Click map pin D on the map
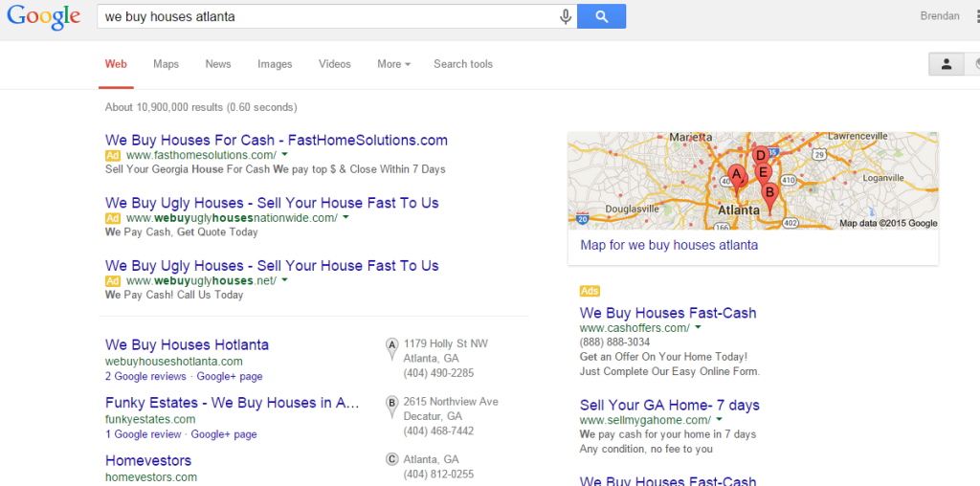 pos(761,156)
